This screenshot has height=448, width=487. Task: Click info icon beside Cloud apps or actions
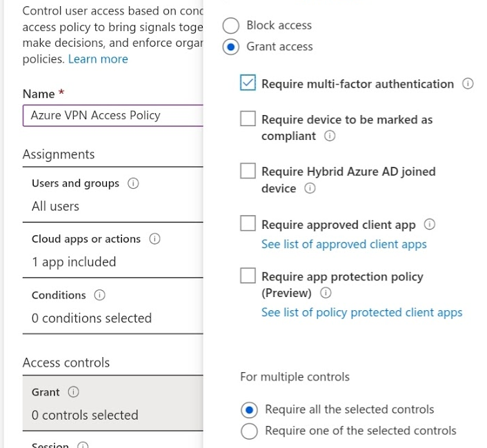click(x=155, y=239)
